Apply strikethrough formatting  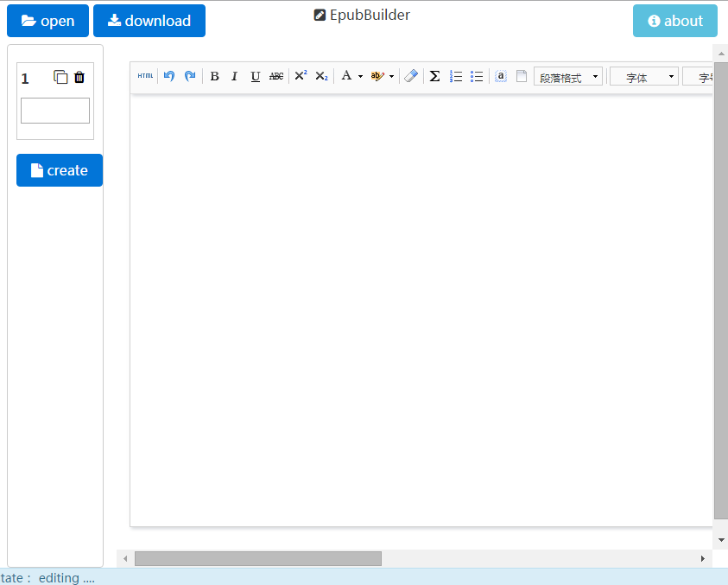click(x=275, y=76)
